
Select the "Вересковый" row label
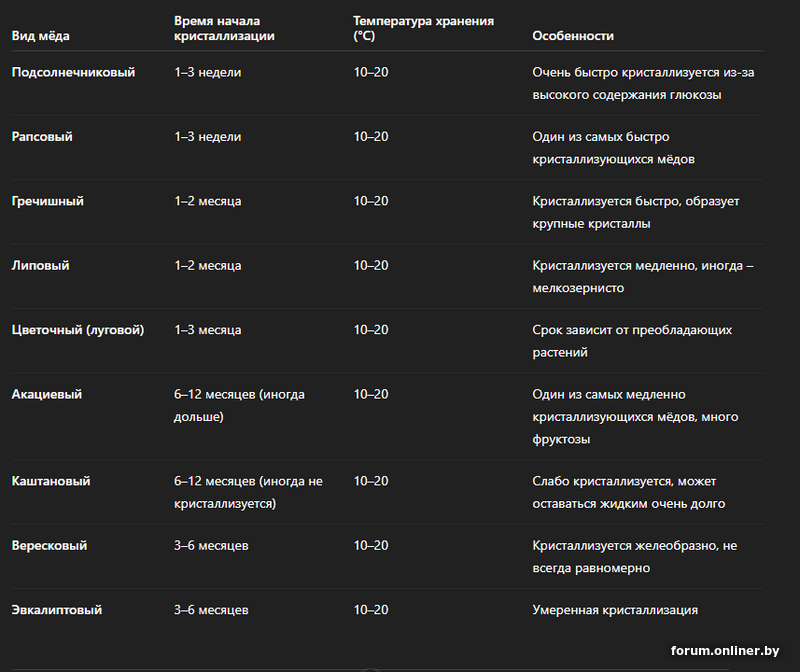[49, 546]
